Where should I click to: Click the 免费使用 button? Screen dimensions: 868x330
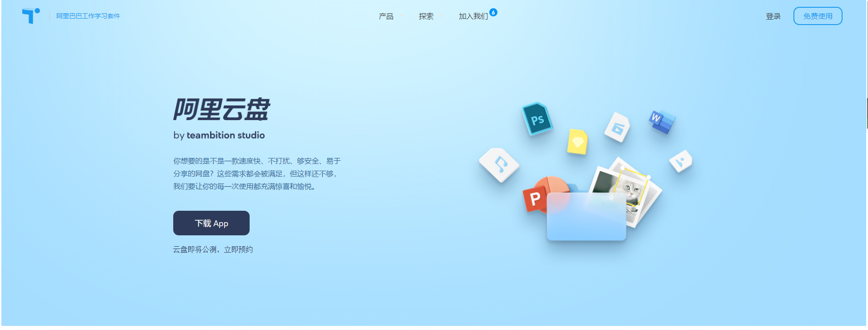tap(818, 16)
